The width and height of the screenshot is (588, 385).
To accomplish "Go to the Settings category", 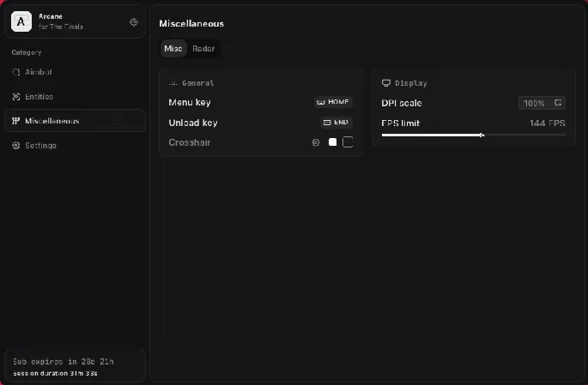I will (41, 146).
